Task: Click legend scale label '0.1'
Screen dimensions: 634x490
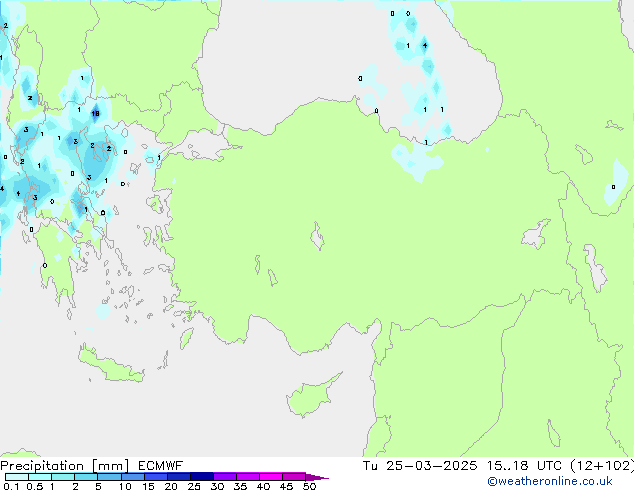Action: tap(11, 486)
